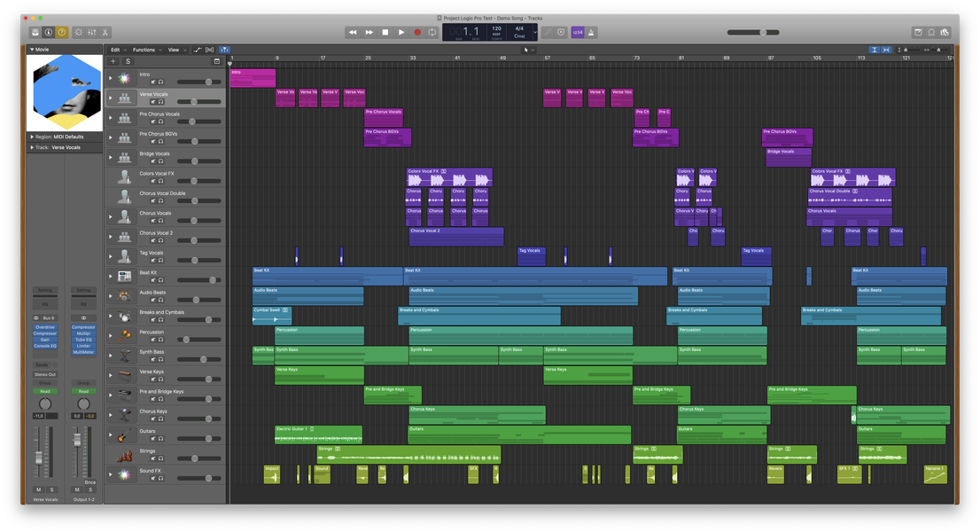The height and width of the screenshot is (532, 980).
Task: Open the Functions menu in Tracks area
Action: 146,50
